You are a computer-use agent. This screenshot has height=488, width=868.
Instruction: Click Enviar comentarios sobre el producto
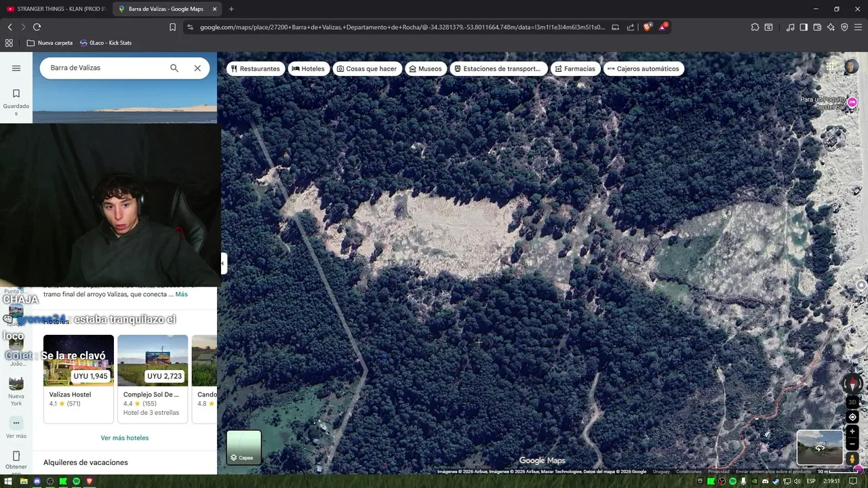(773, 472)
